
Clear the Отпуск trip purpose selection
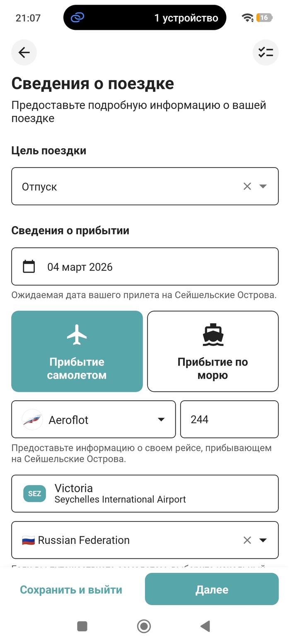click(x=247, y=187)
